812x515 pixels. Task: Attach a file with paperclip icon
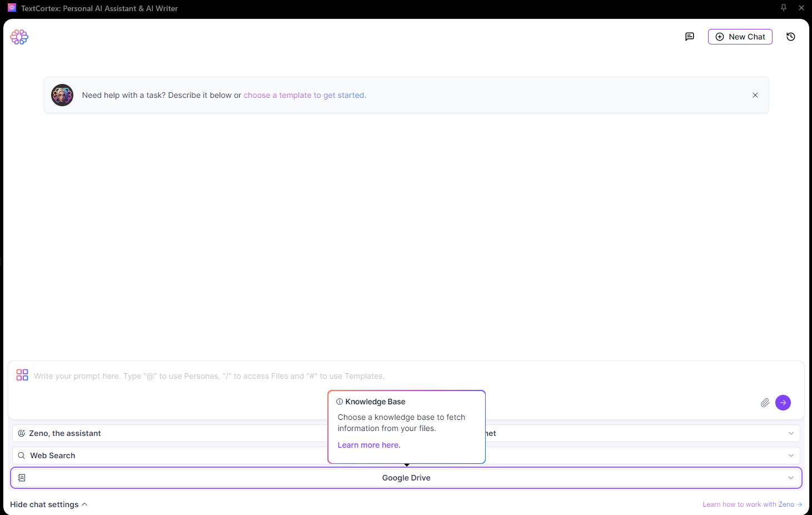click(x=765, y=403)
